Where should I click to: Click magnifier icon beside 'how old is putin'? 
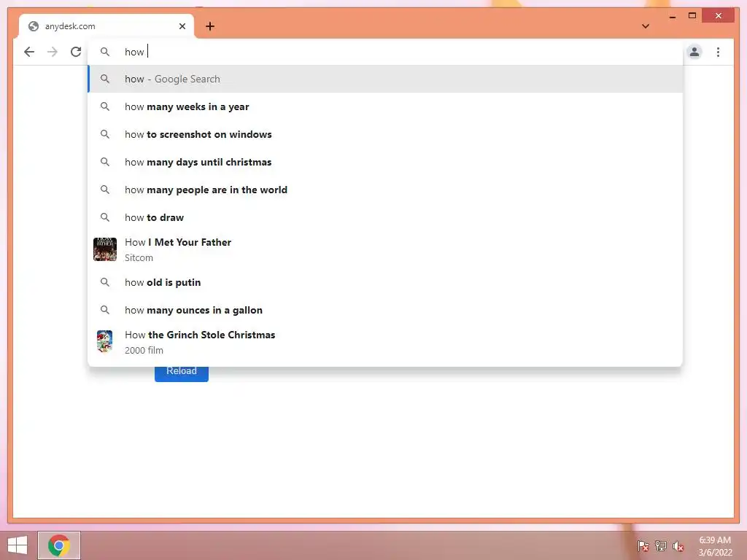click(105, 282)
